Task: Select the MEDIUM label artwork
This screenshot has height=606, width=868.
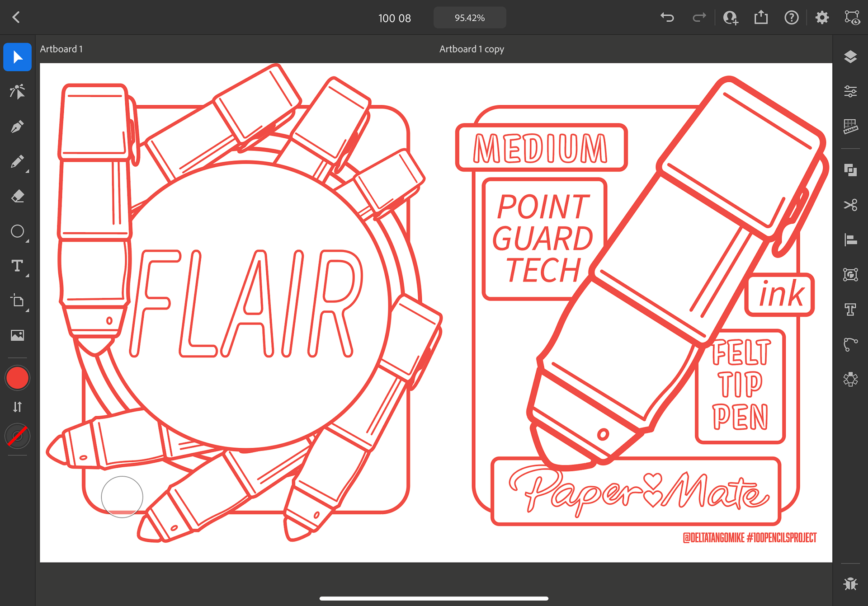Action: [x=541, y=148]
